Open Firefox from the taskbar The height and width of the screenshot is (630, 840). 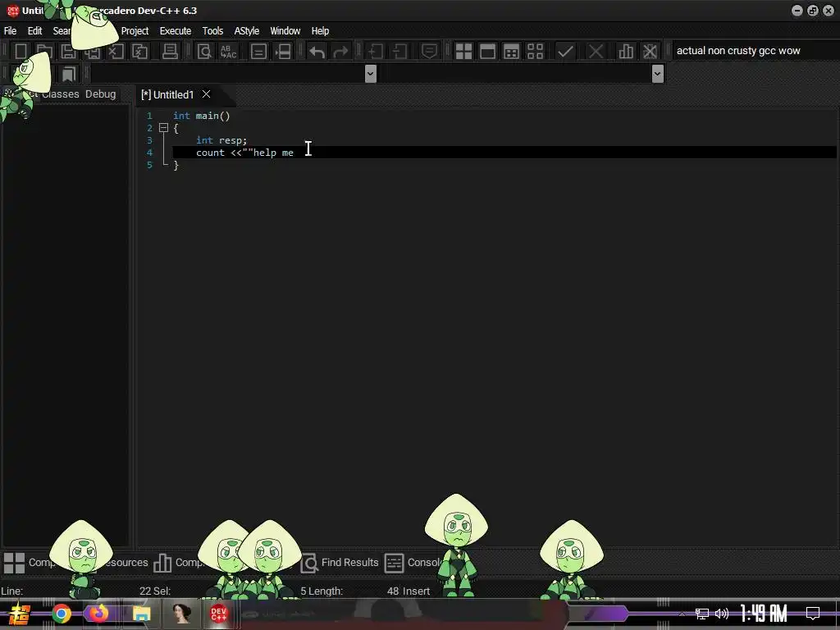(x=98, y=614)
